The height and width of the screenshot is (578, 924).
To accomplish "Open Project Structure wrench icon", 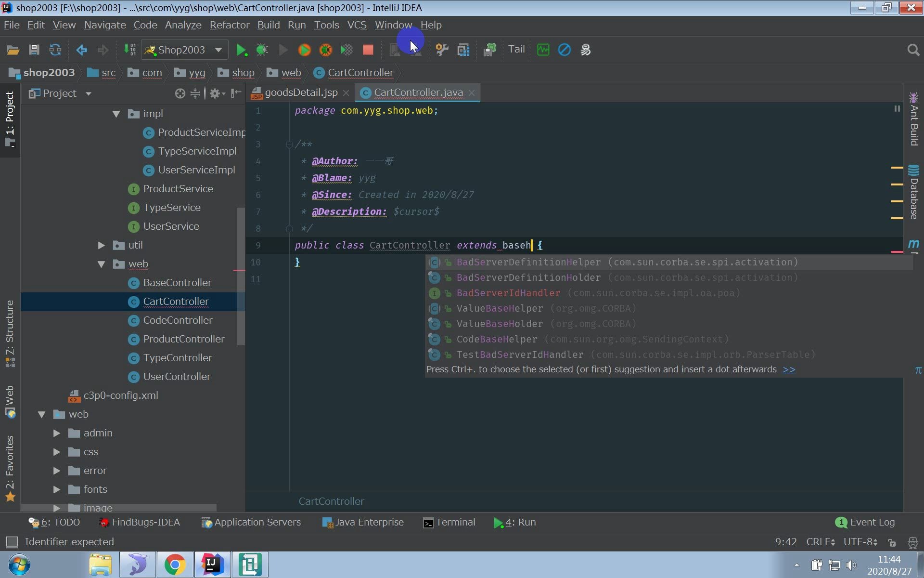I will click(x=442, y=50).
